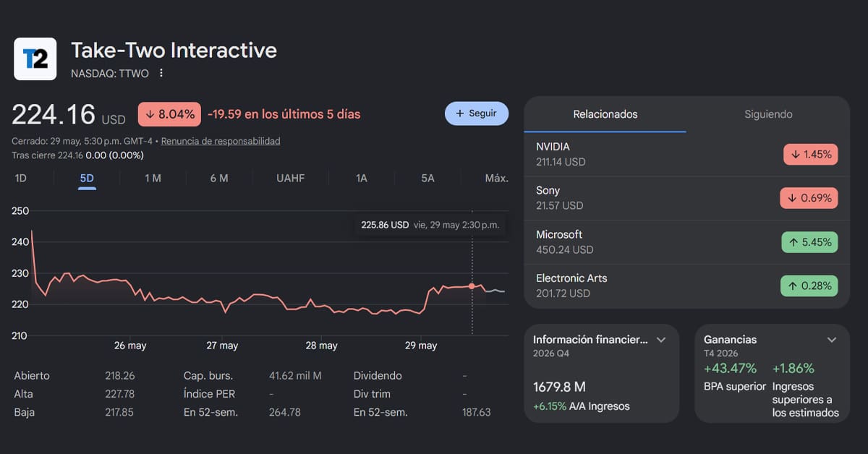Click Sony's 0.69% down badge
This screenshot has height=454, width=868.
coord(809,198)
